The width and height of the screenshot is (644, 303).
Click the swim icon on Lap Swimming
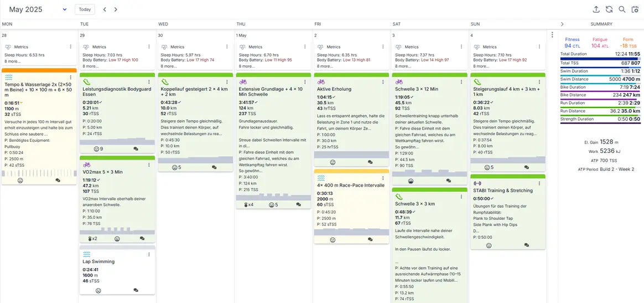tap(86, 254)
